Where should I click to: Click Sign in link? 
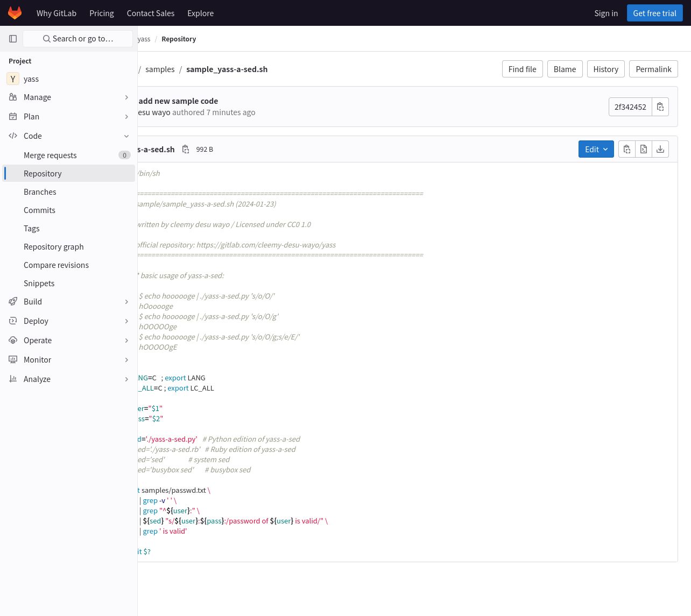606,13
